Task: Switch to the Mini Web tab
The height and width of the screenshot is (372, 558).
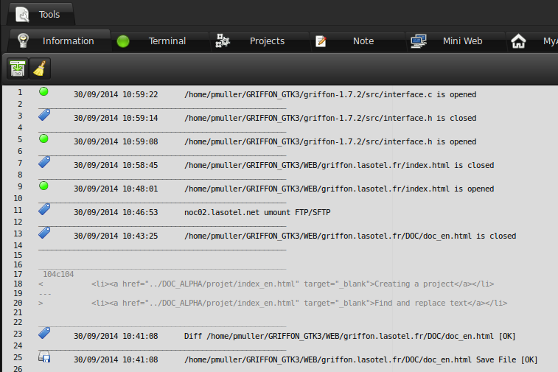Action: 456,41
